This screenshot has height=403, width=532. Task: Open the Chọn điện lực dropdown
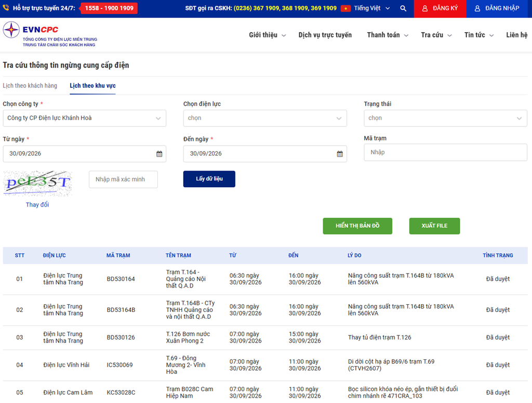[265, 118]
